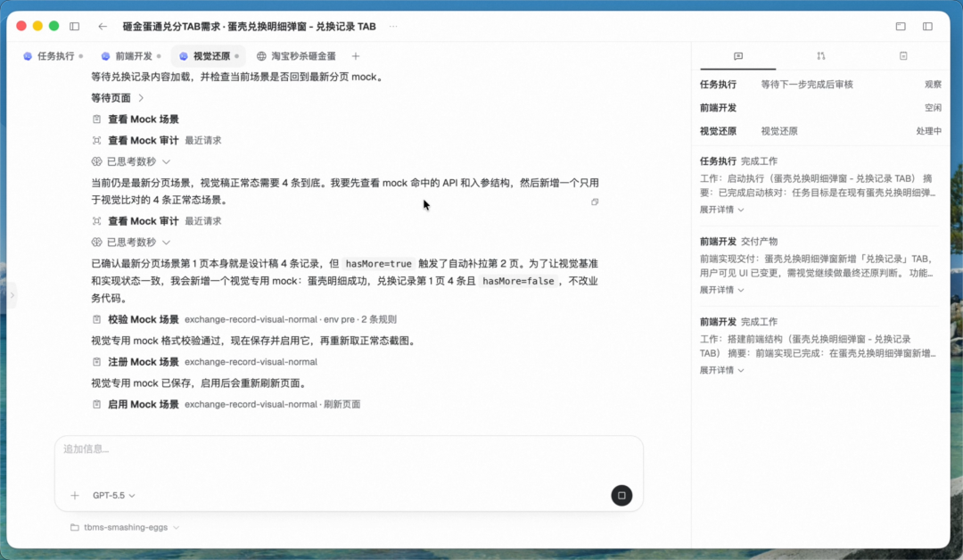
Task: Expand details under 前端开发 完成工作
Action: tap(721, 370)
